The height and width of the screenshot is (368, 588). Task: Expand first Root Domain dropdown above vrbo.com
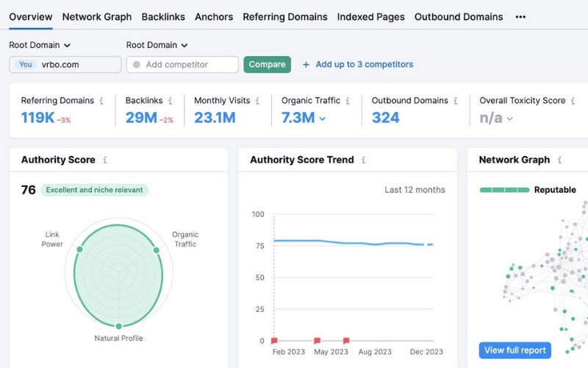(x=40, y=45)
